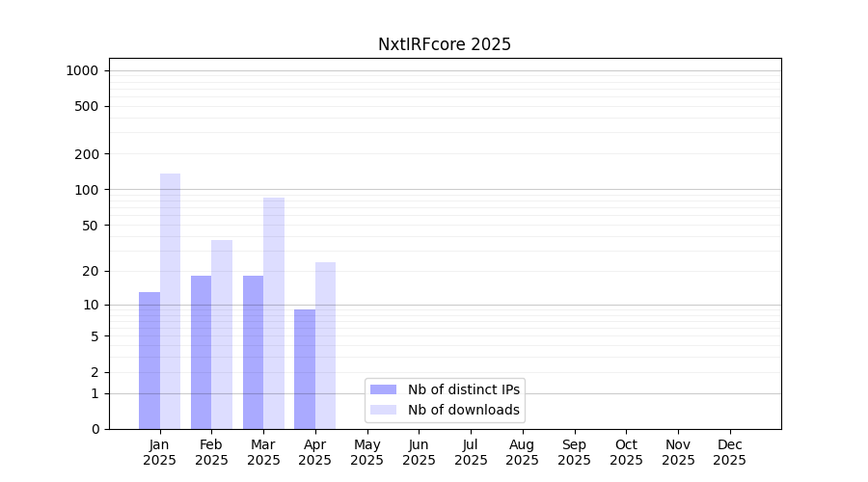Click the '100' y-axis tick label
Viewport: 868px width, 482px height.
(87, 189)
